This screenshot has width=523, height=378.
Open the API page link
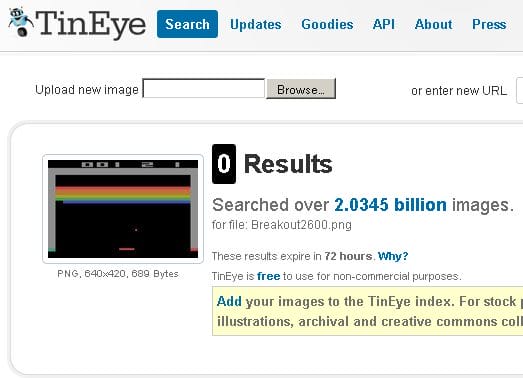pyautogui.click(x=384, y=24)
